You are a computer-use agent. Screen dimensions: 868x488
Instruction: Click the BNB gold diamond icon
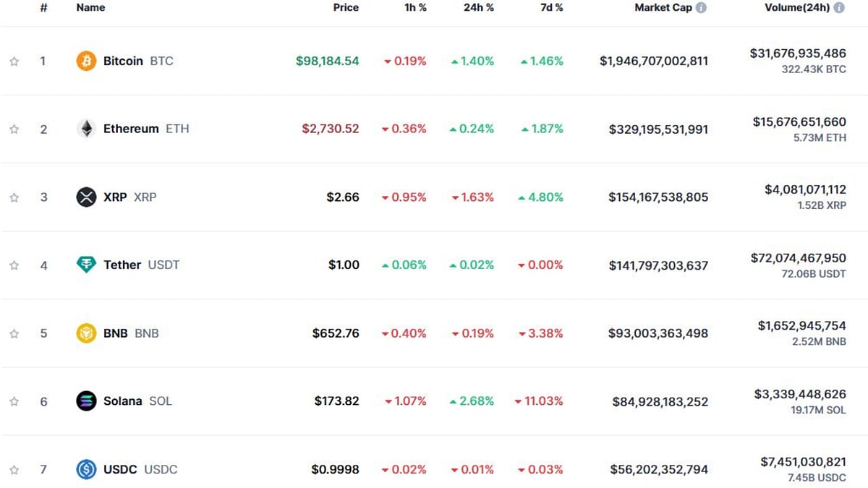coord(86,333)
